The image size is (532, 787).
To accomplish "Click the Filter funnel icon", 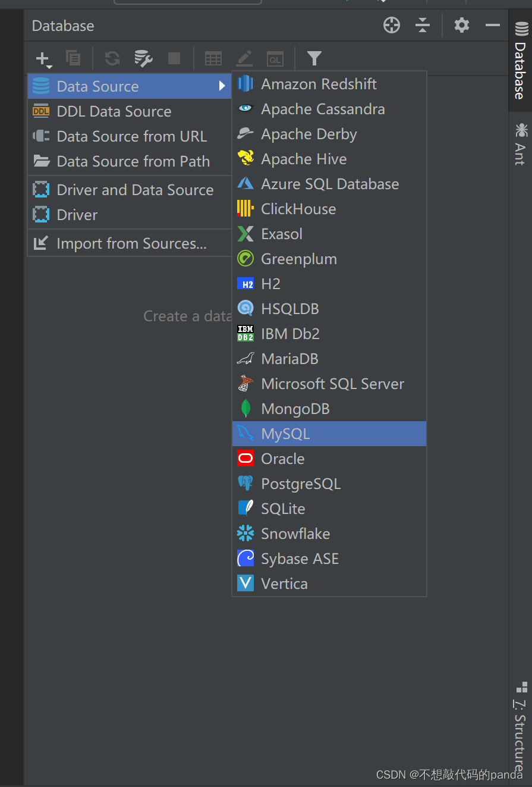I will 314,58.
